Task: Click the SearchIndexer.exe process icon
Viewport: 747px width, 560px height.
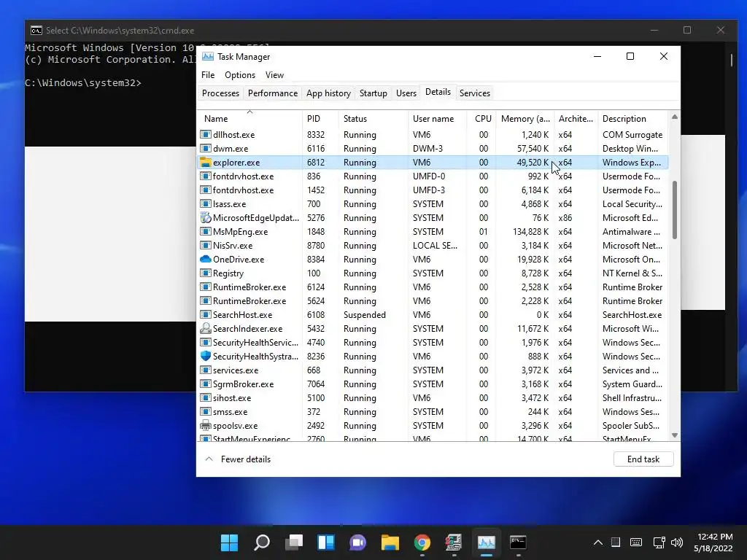Action: 205,329
